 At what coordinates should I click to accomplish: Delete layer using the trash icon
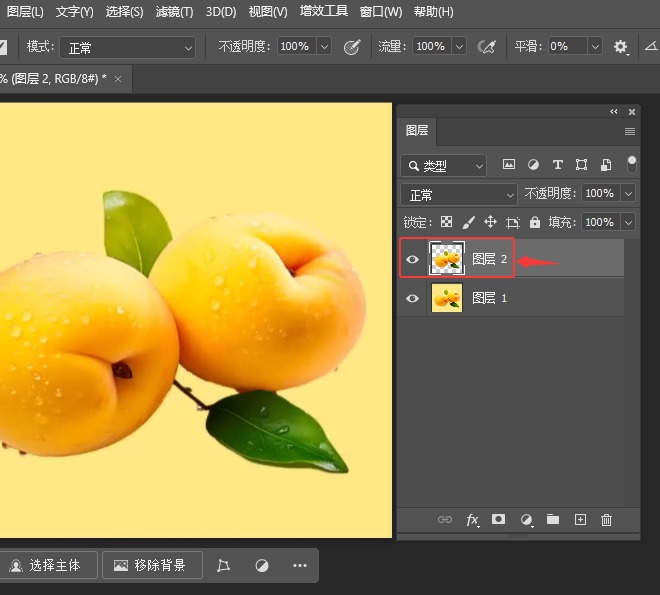tap(606, 520)
